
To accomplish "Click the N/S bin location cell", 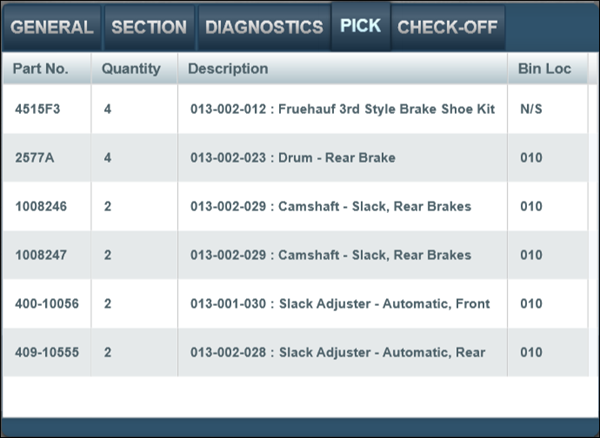I will 531,108.
